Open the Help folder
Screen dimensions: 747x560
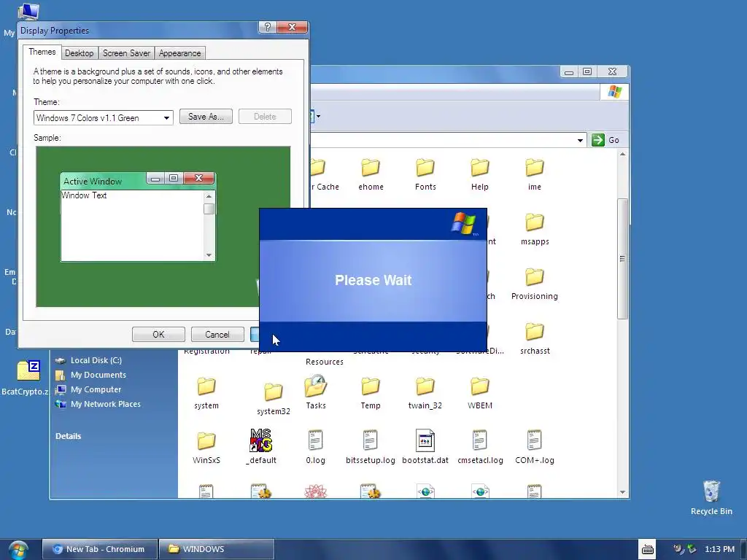(480, 174)
